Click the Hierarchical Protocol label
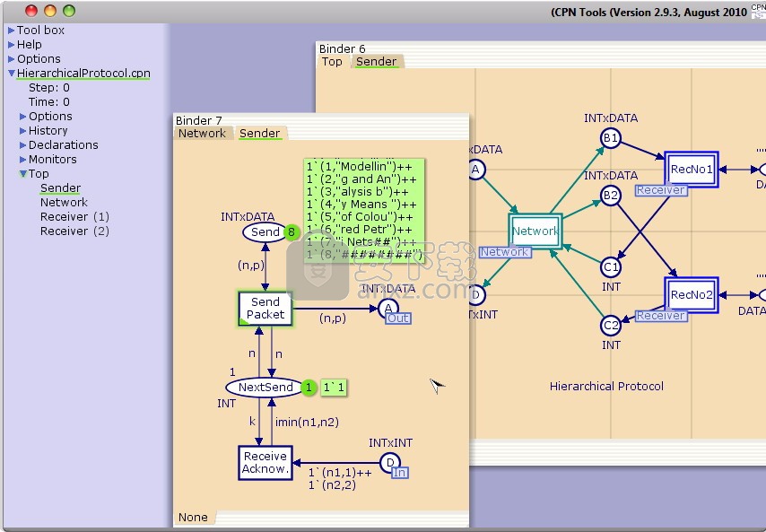 [x=606, y=387]
